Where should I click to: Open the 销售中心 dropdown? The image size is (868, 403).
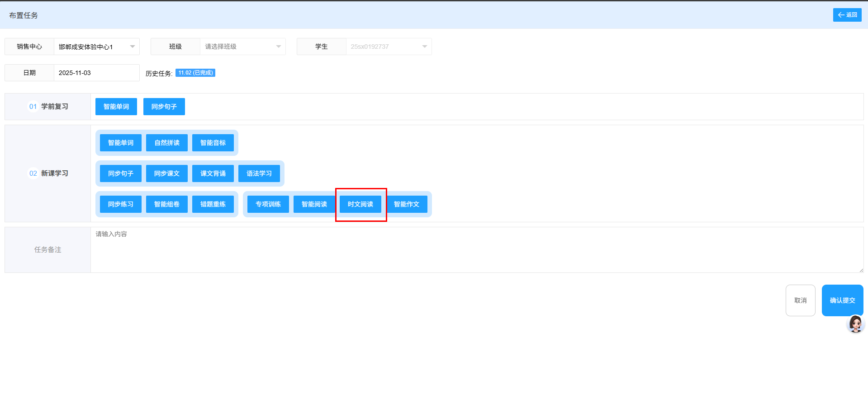96,47
